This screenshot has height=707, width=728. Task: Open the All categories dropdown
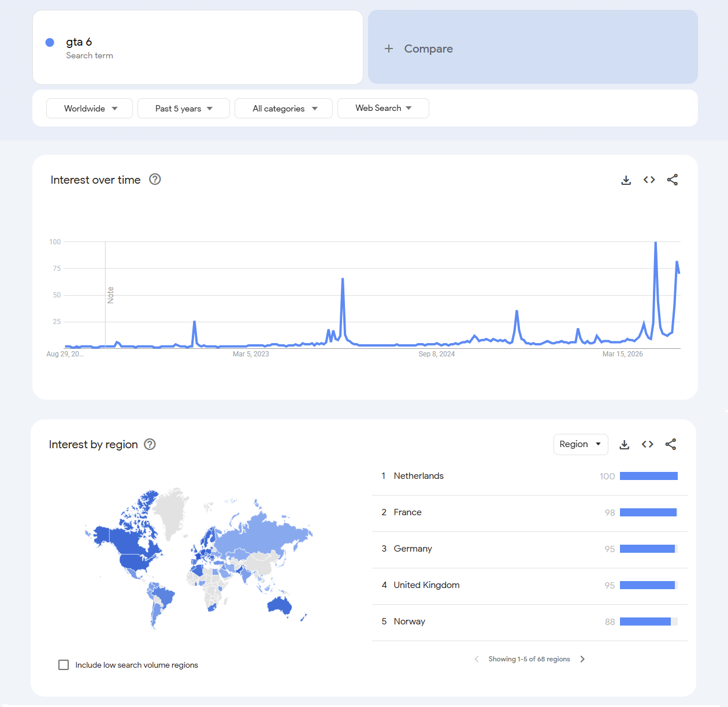[284, 109]
